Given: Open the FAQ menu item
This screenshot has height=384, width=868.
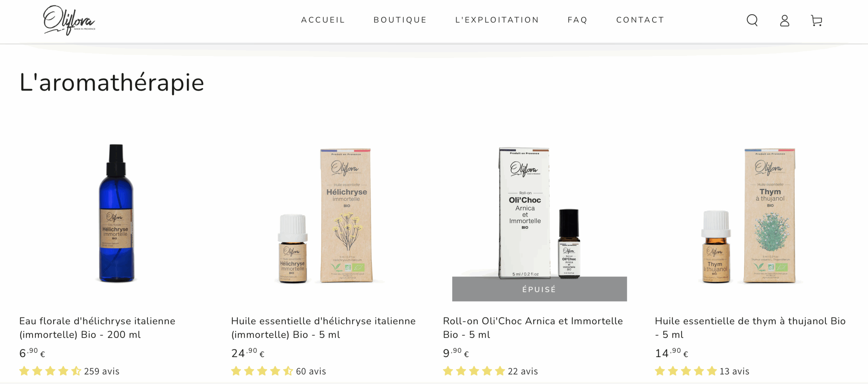Looking at the screenshot, I should pyautogui.click(x=577, y=20).
